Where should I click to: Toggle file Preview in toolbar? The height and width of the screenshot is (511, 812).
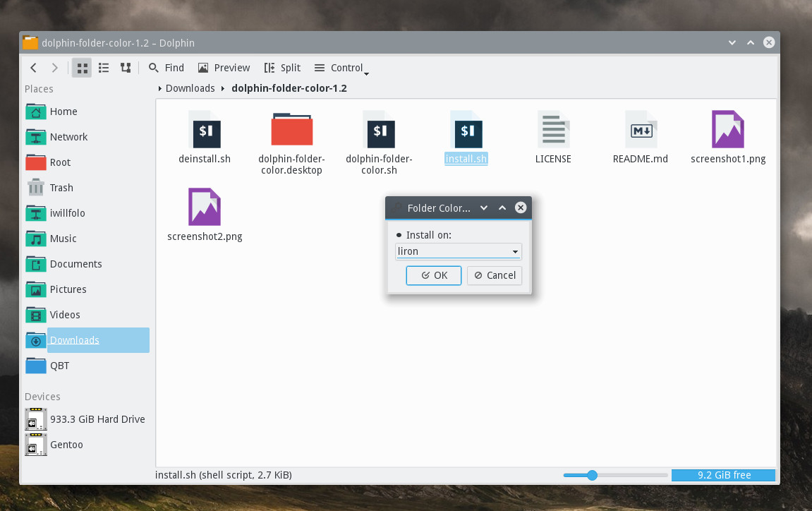pos(224,68)
